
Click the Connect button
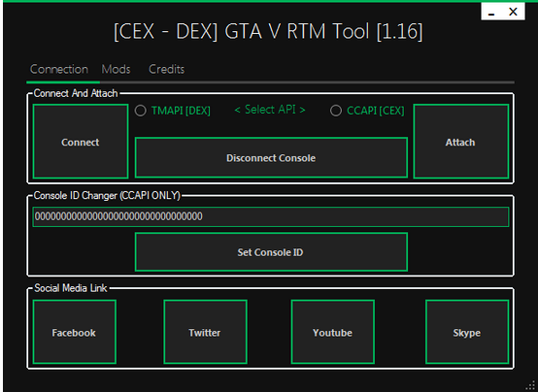click(81, 142)
